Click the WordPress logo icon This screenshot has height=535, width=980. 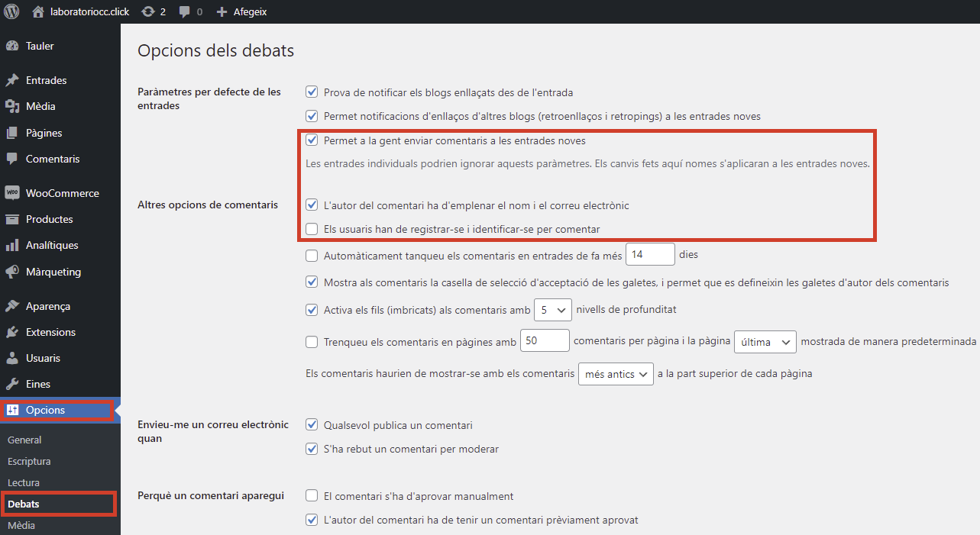point(11,11)
